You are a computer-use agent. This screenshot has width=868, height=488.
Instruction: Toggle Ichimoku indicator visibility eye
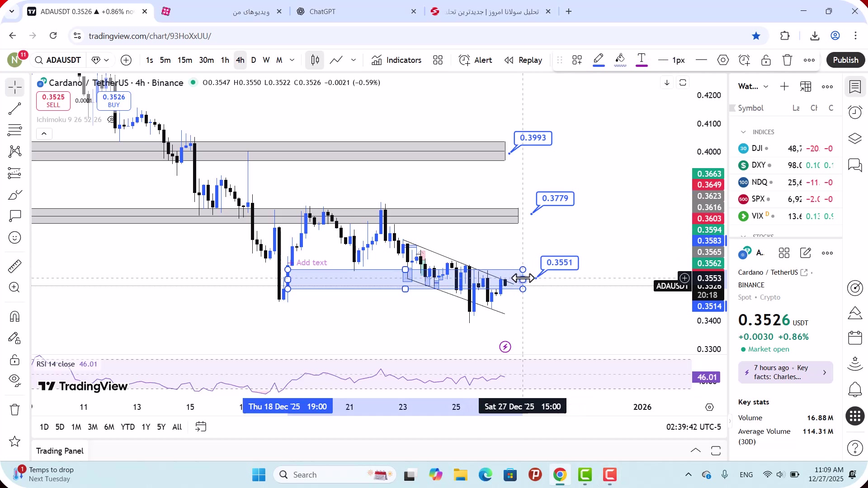click(x=111, y=120)
